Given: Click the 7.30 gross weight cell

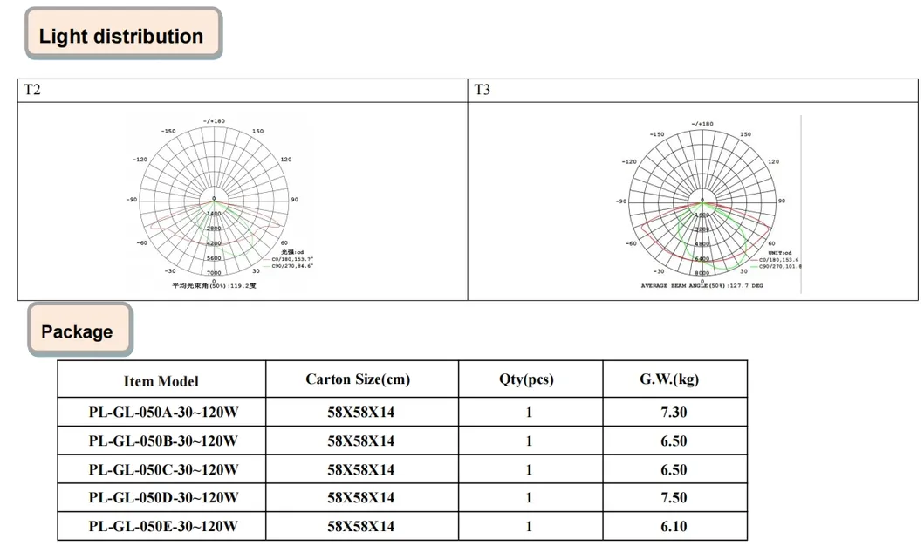Looking at the screenshot, I should (x=674, y=412).
